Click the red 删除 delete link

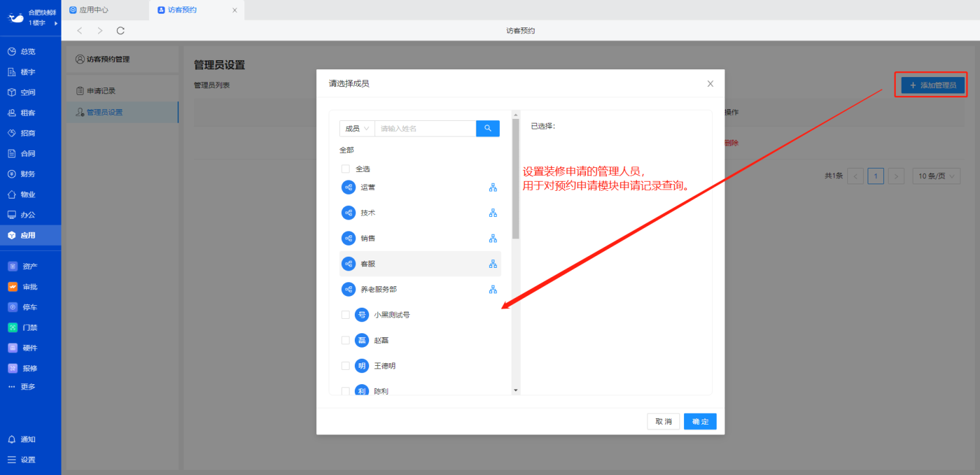pyautogui.click(x=732, y=142)
